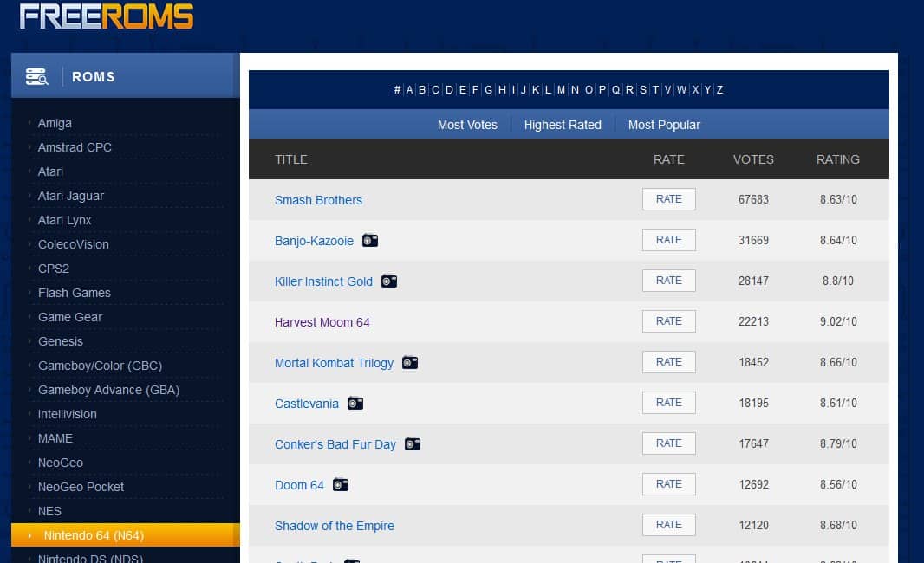The width and height of the screenshot is (924, 563).
Task: Rate the Smash Brothers game
Action: (x=669, y=199)
